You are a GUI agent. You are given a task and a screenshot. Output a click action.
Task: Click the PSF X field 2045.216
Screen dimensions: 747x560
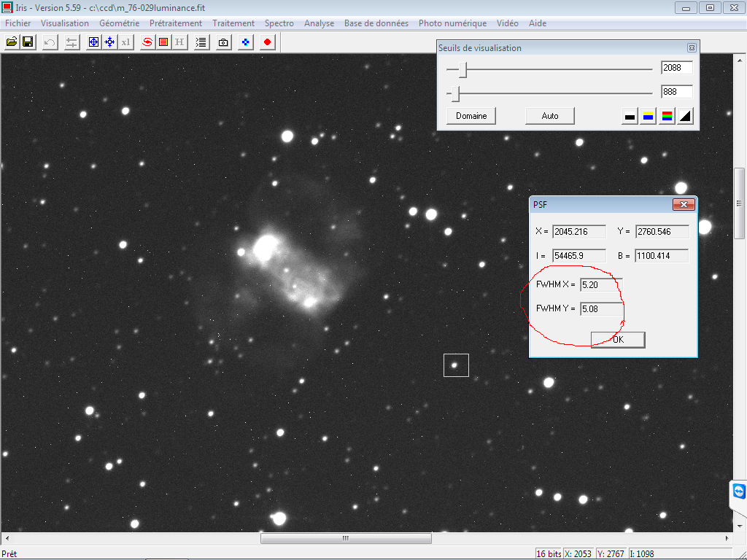pos(578,231)
